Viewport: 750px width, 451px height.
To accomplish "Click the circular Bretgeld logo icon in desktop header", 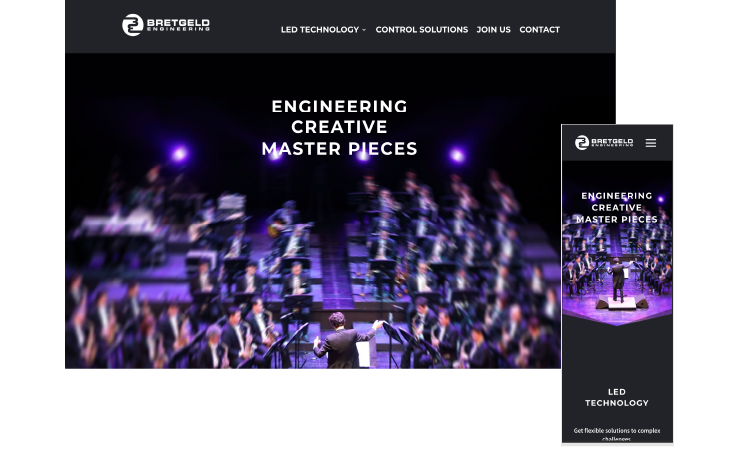I will pyautogui.click(x=132, y=25).
